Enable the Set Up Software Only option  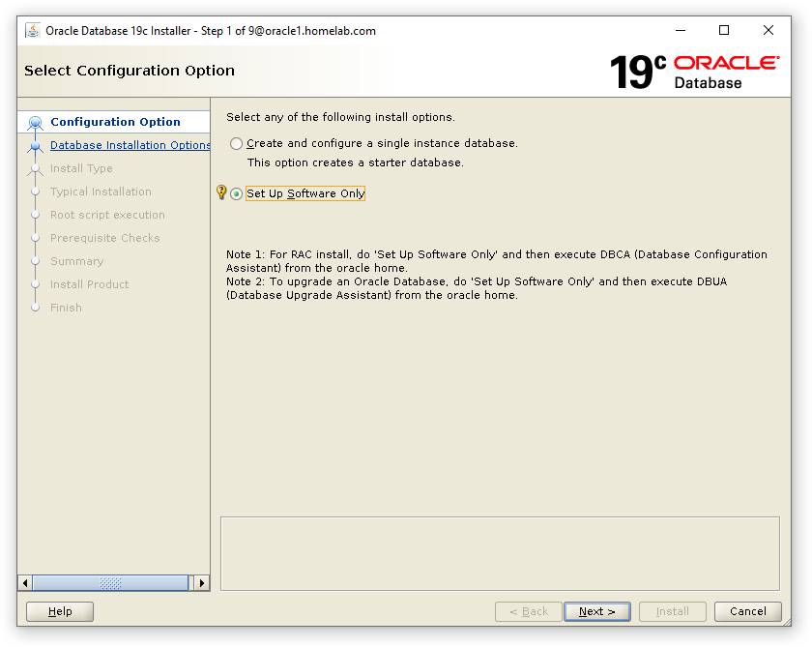(236, 193)
